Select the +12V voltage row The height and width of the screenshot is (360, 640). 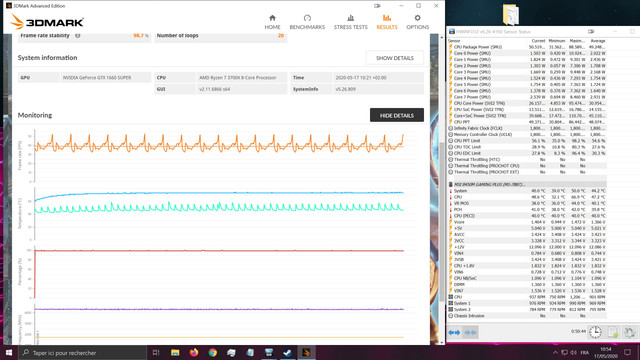[527, 247]
